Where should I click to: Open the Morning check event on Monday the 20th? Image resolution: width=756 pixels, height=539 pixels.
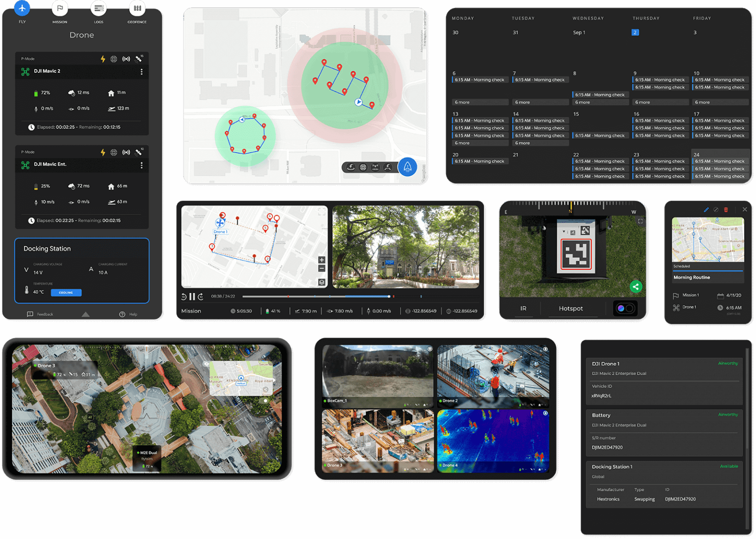click(480, 161)
